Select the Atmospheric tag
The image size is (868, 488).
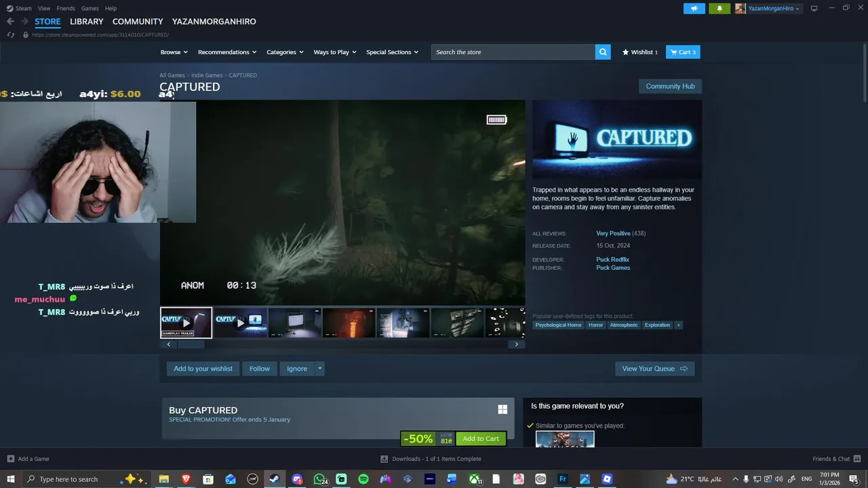(624, 325)
